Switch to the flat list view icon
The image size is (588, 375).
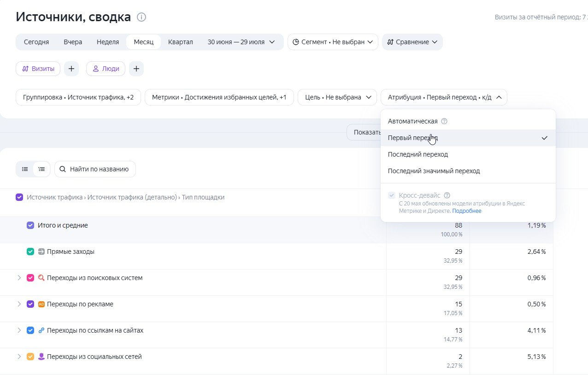25,169
